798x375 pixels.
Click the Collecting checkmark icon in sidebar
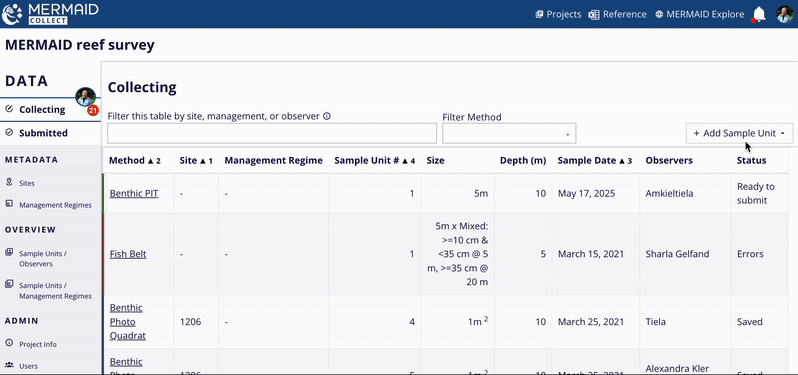coord(9,109)
